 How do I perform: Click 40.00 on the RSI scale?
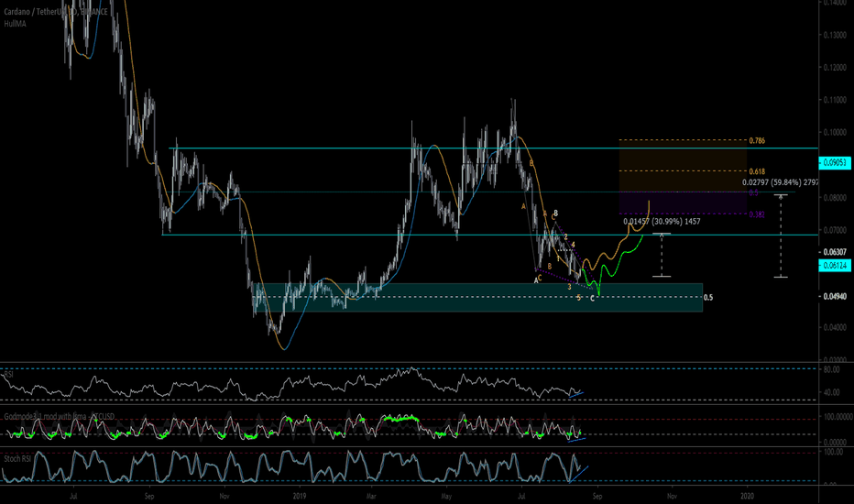pos(832,392)
